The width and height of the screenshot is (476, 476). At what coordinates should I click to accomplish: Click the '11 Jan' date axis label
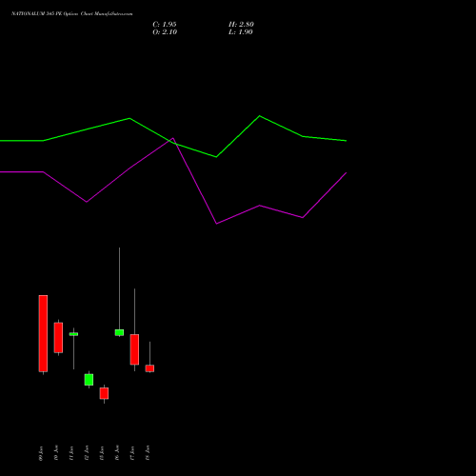(x=71, y=453)
